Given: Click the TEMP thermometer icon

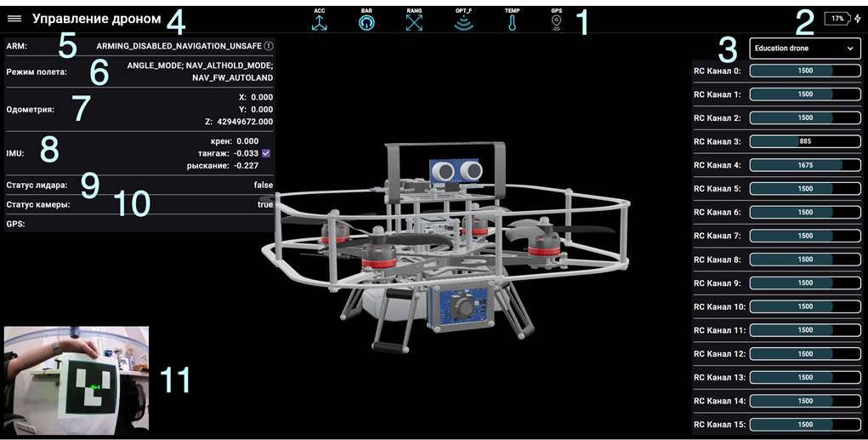Looking at the screenshot, I should tap(512, 23).
